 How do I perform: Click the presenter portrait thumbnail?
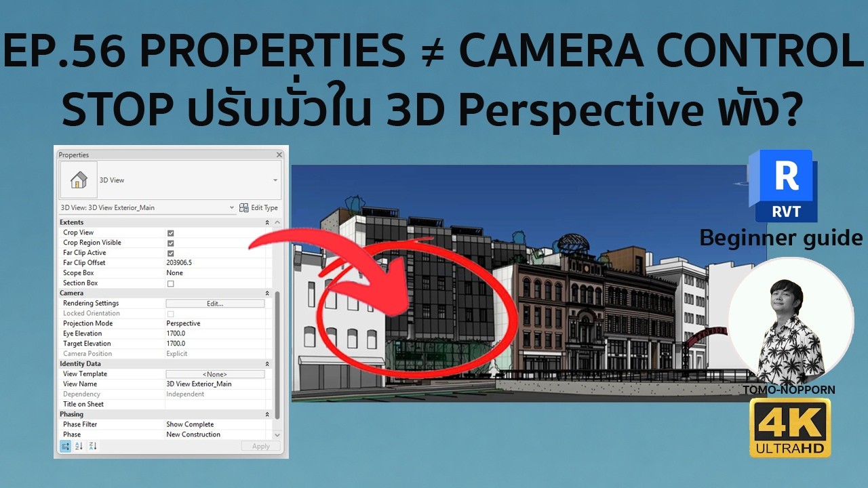click(x=791, y=322)
